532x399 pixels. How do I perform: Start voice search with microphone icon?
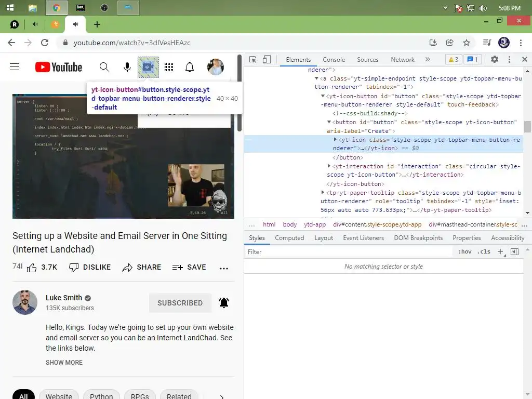[x=127, y=67]
